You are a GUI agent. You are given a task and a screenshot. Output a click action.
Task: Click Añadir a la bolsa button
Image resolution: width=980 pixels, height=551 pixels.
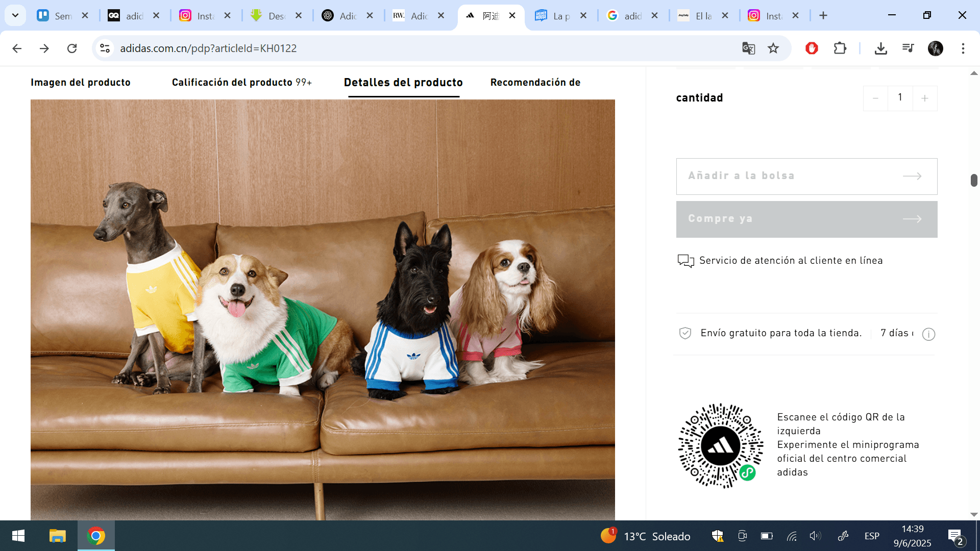(806, 176)
